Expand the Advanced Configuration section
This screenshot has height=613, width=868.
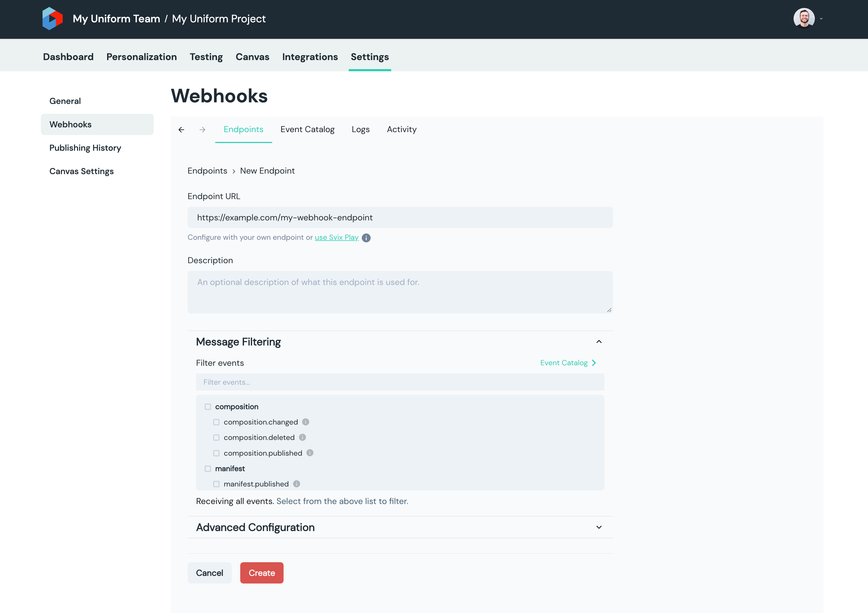(599, 527)
